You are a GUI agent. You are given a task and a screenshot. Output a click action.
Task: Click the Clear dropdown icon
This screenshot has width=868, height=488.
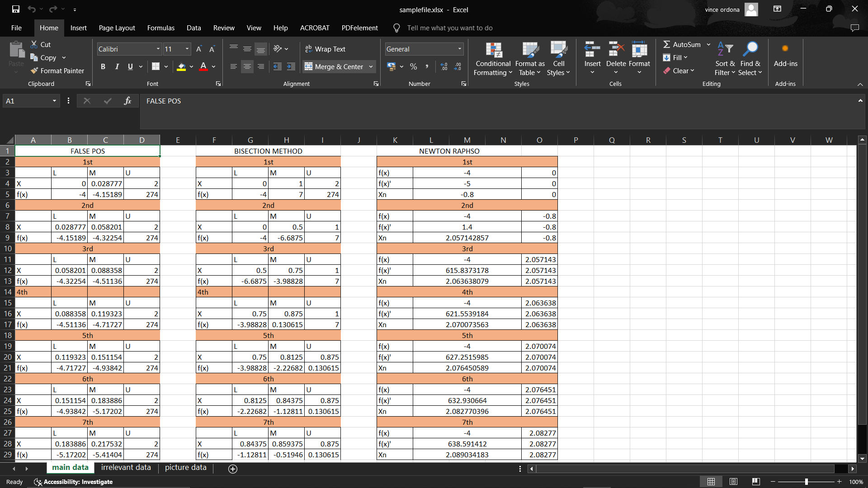pyautogui.click(x=692, y=71)
